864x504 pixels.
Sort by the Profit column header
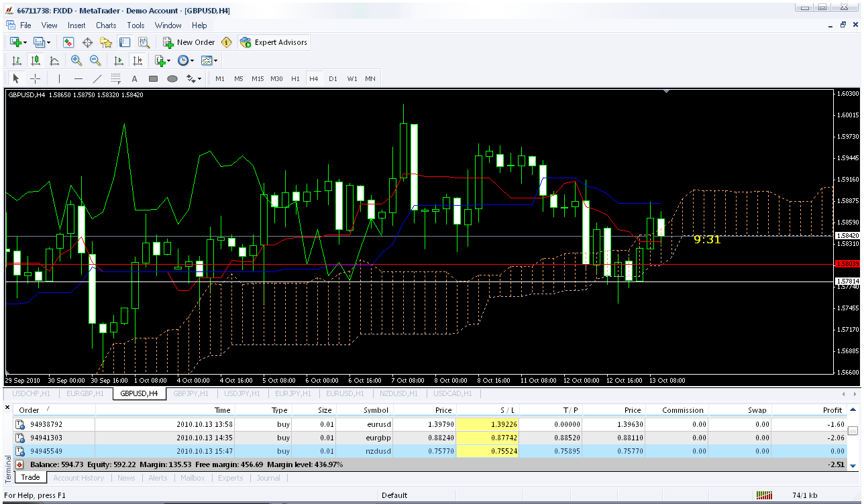[x=809, y=410]
